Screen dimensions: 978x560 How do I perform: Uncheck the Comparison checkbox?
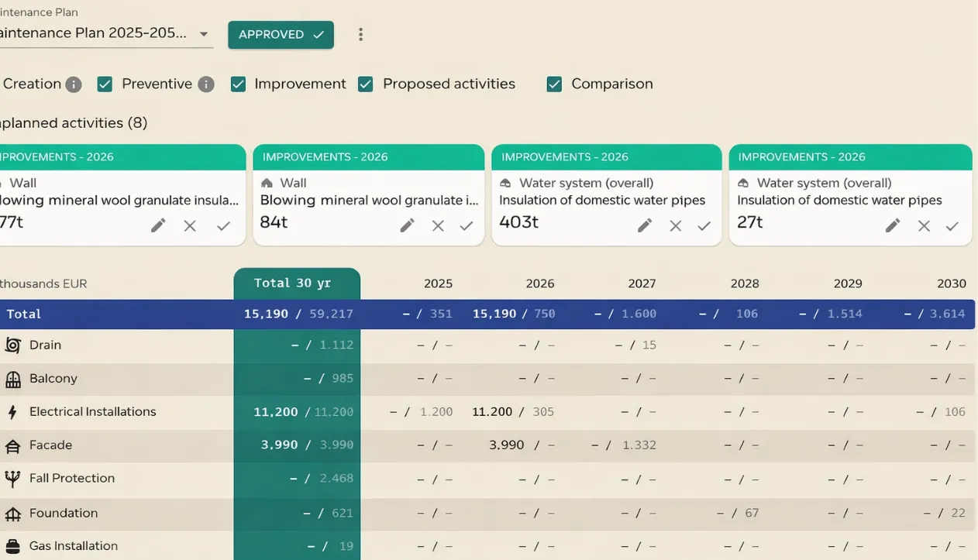pos(554,84)
